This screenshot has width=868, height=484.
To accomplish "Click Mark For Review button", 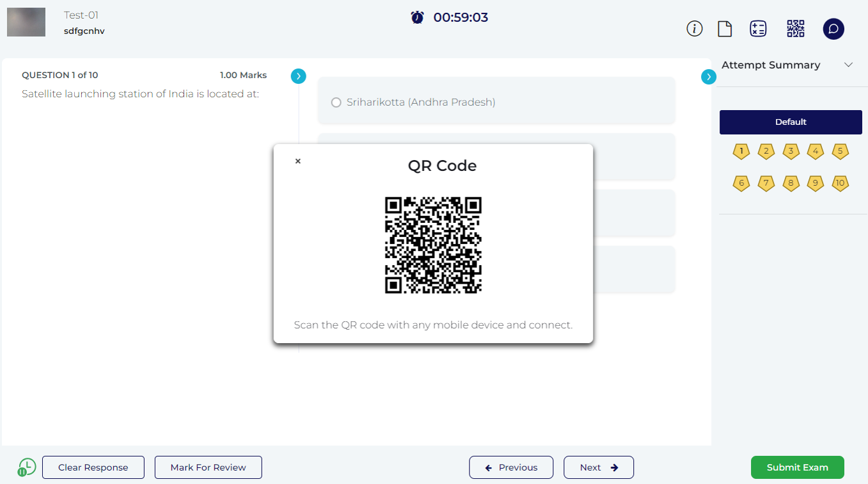I will 209,467.
